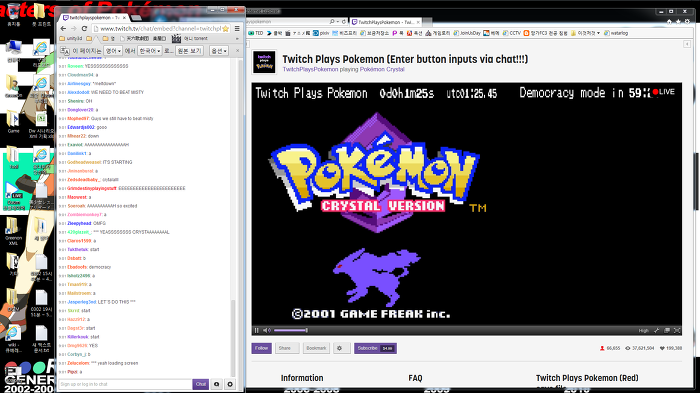Image resolution: width=700 pixels, height=393 pixels.
Task: Open the chat viewer list icon
Action: click(x=217, y=384)
